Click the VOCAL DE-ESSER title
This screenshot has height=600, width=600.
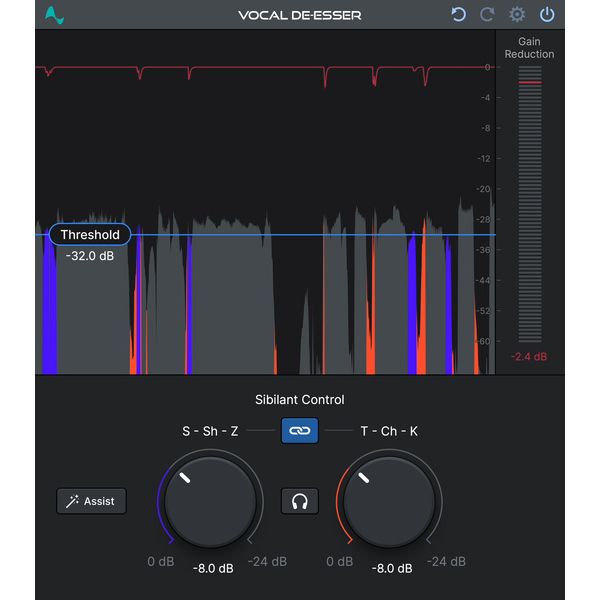pyautogui.click(x=299, y=15)
